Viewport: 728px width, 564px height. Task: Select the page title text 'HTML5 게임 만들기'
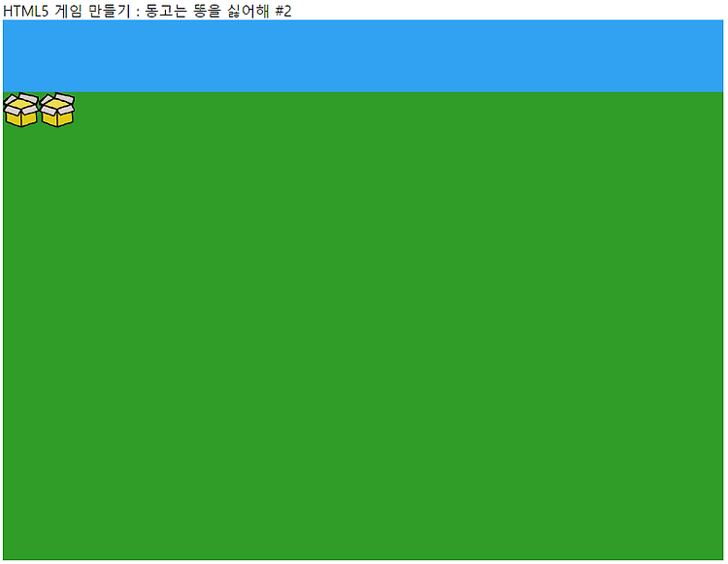[67, 11]
